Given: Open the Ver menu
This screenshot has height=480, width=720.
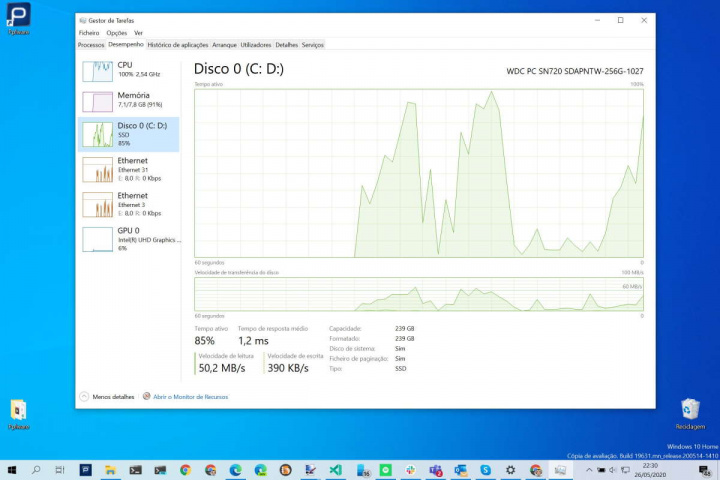Looking at the screenshot, I should 138,33.
